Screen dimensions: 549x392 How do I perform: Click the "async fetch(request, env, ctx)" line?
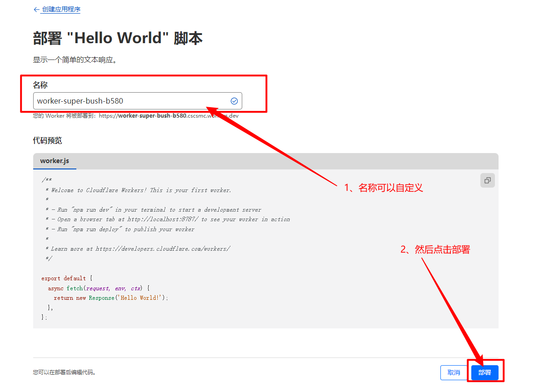pos(98,288)
